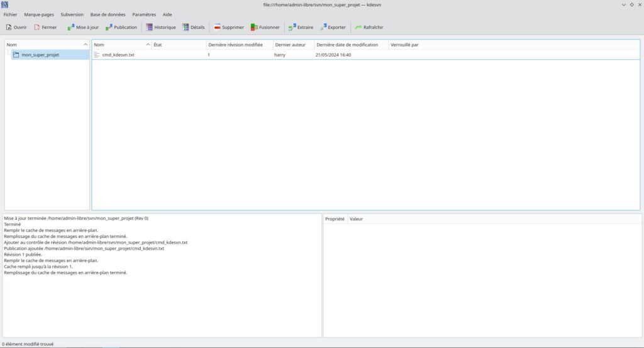Click the Ouvrir toolbar icon
Image resolution: width=644 pixels, height=348 pixels.
click(9, 27)
